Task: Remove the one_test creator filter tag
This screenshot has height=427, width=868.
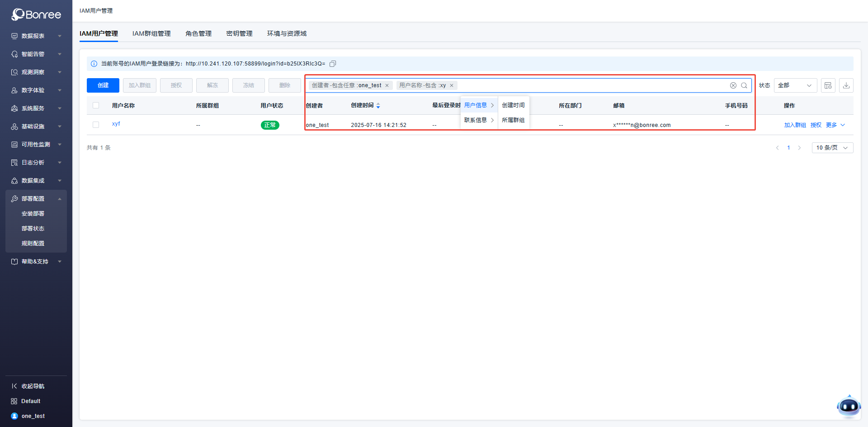Action: [387, 85]
